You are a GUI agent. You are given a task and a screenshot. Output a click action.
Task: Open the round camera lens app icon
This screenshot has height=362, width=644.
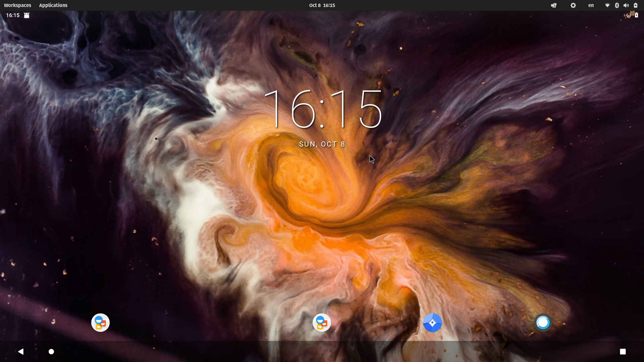coord(543,322)
